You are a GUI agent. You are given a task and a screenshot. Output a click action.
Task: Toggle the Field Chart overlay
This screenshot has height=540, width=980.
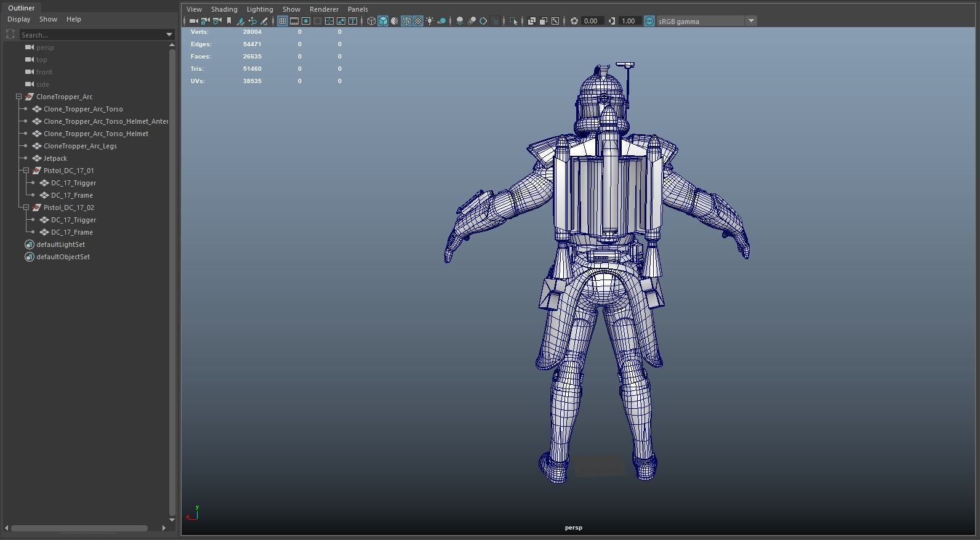329,21
